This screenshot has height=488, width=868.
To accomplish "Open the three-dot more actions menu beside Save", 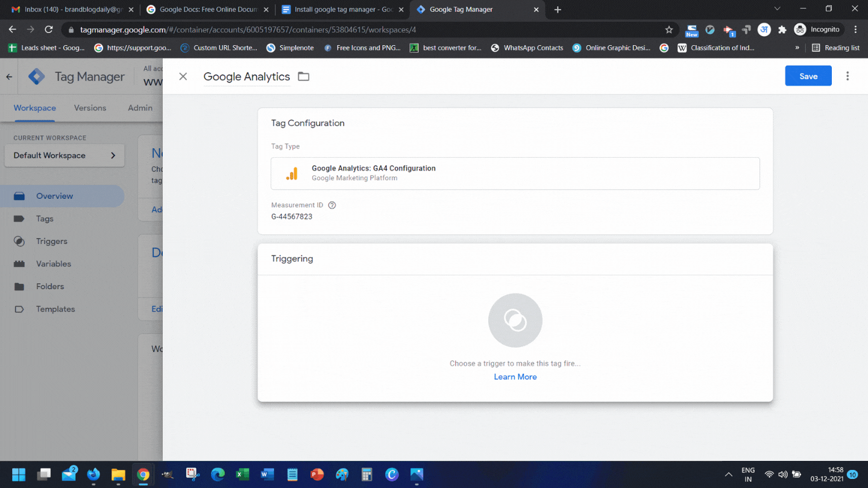I will coord(848,76).
